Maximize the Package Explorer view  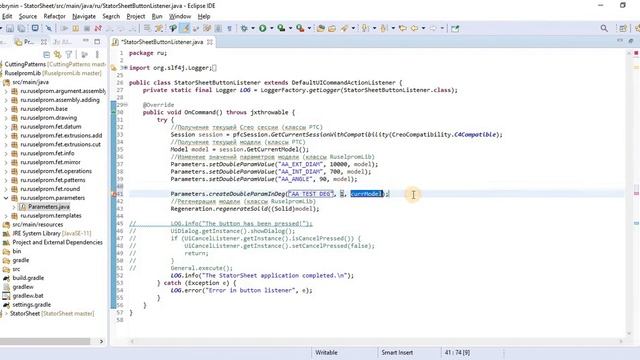pos(97,41)
